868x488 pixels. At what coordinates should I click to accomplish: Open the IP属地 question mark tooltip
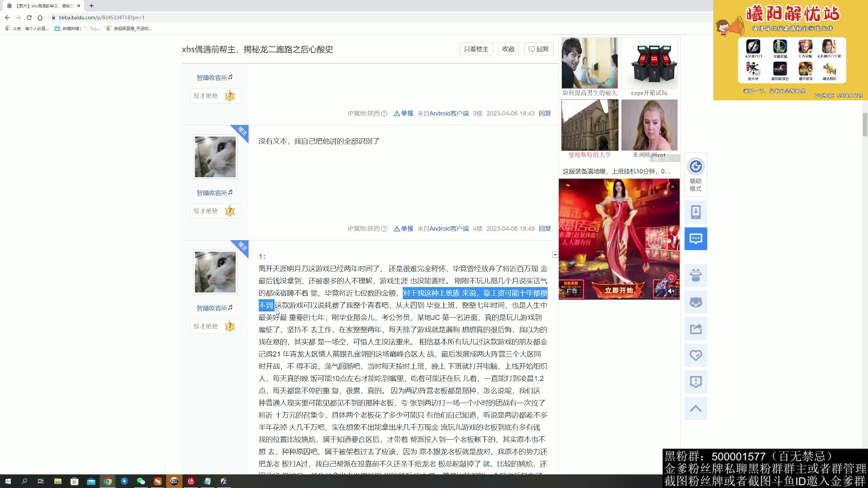(x=385, y=113)
